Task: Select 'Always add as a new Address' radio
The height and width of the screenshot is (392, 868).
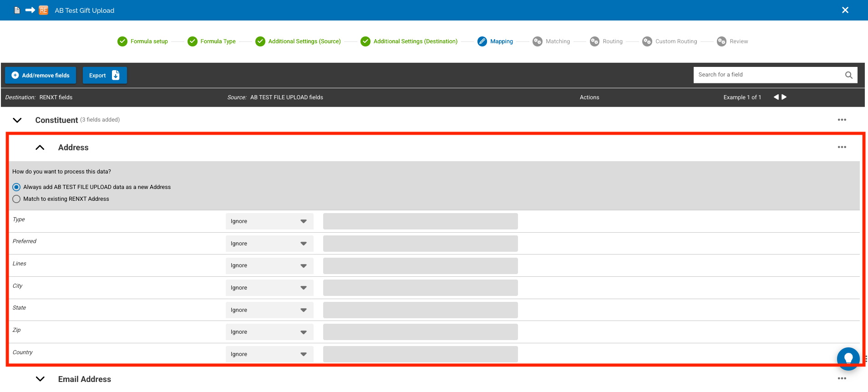Action: (x=16, y=187)
